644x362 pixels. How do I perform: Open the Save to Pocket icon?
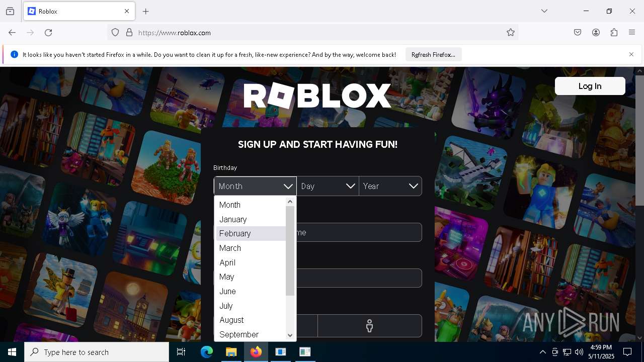click(578, 33)
